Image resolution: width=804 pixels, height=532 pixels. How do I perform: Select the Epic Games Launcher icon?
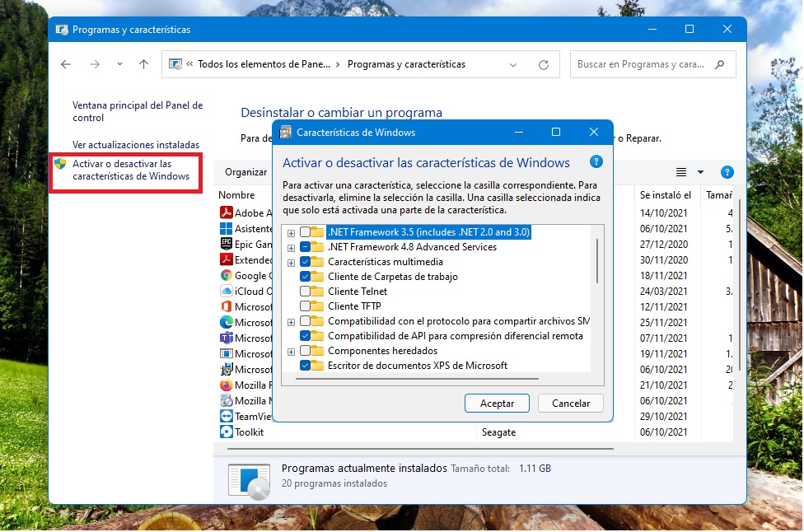(x=225, y=245)
